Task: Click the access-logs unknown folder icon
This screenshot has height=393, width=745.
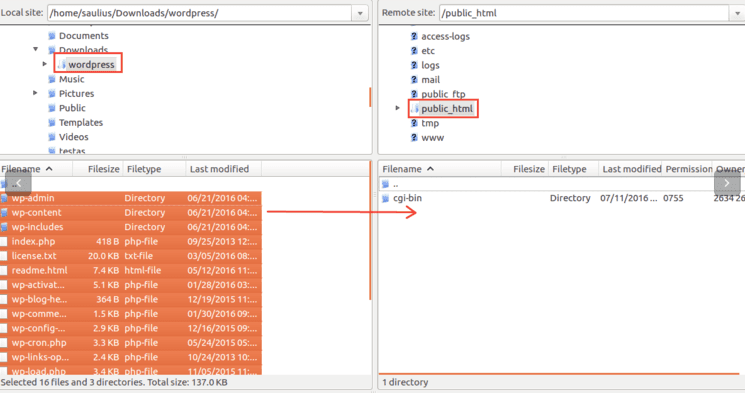Action: 414,36
